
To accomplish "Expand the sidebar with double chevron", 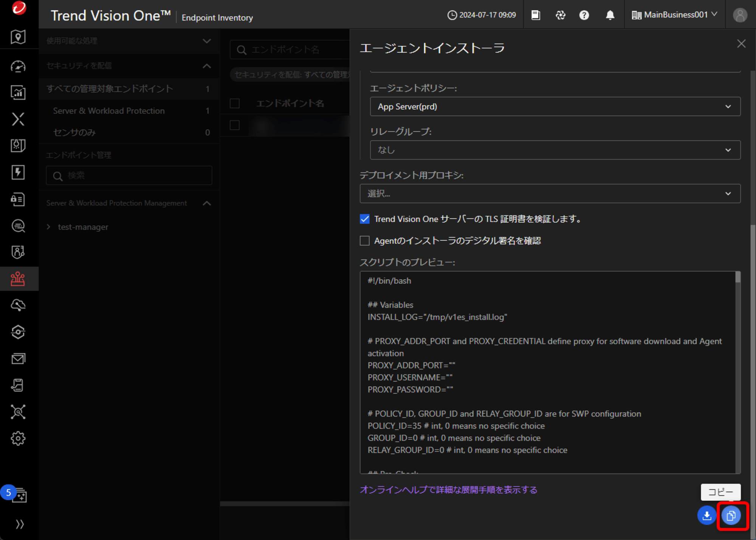I will (20, 524).
